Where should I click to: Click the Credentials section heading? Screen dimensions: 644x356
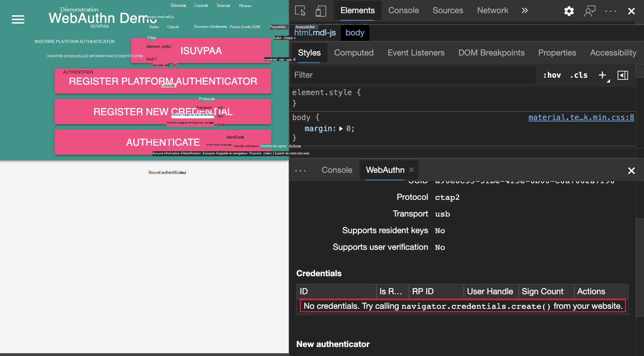click(319, 273)
